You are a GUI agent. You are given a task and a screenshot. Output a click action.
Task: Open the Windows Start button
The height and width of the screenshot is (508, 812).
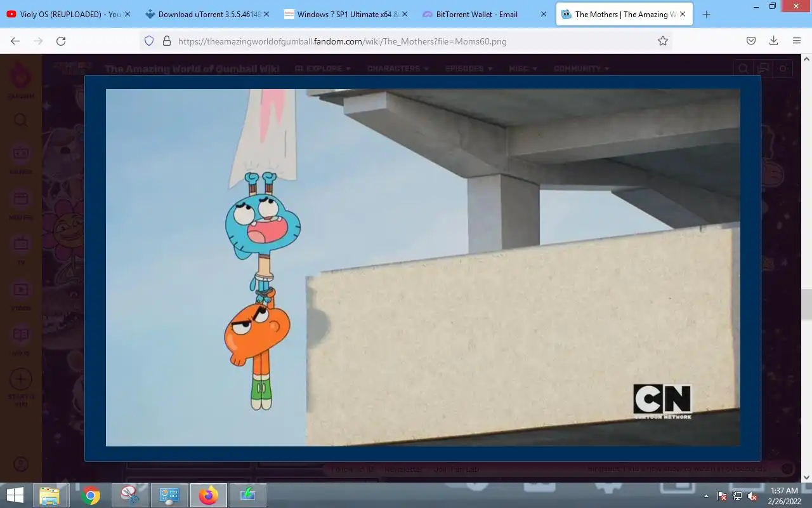[x=15, y=495]
